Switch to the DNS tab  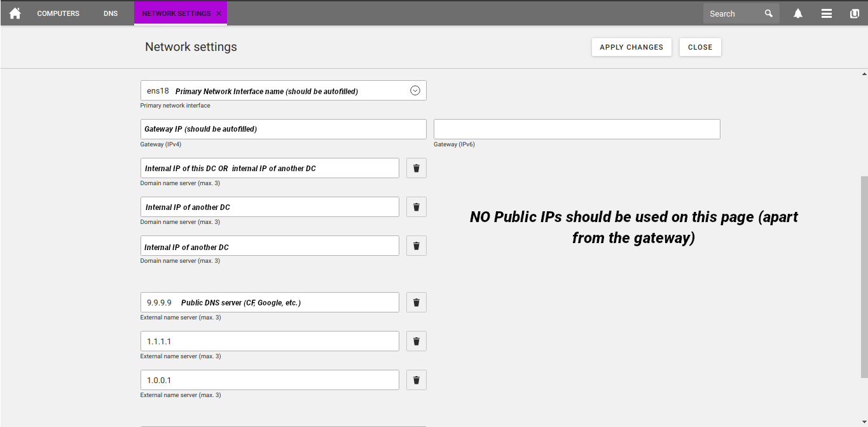[111, 13]
